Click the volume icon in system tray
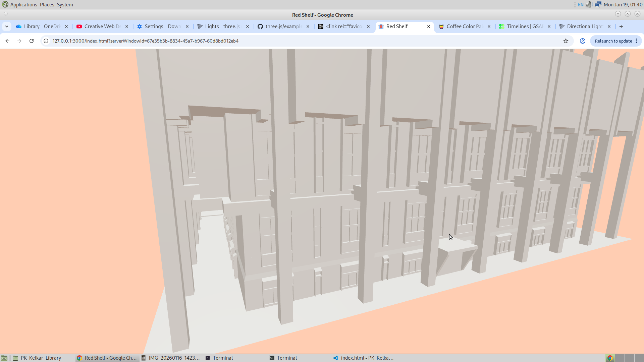644x362 pixels. click(x=589, y=5)
